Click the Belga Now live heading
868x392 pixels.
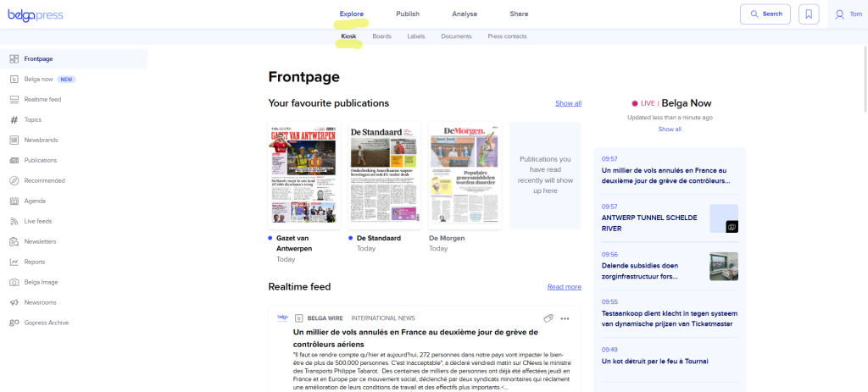pos(671,103)
